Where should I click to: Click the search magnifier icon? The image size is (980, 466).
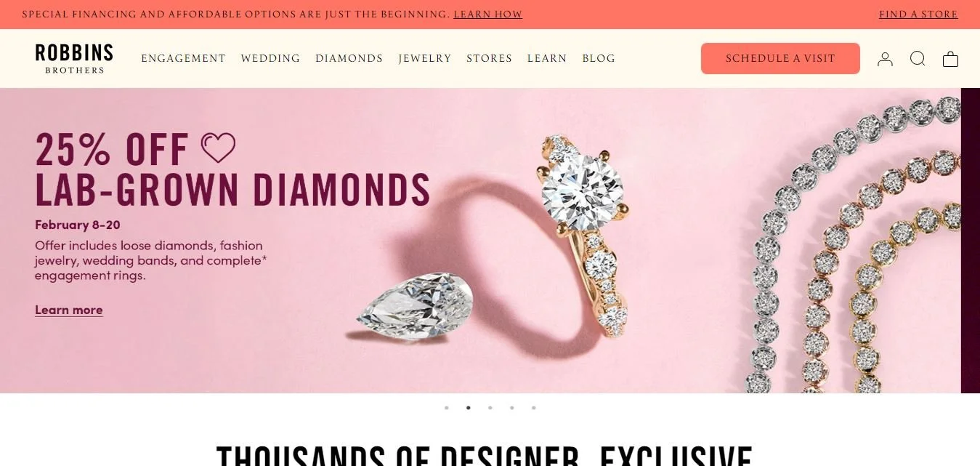[x=918, y=59]
